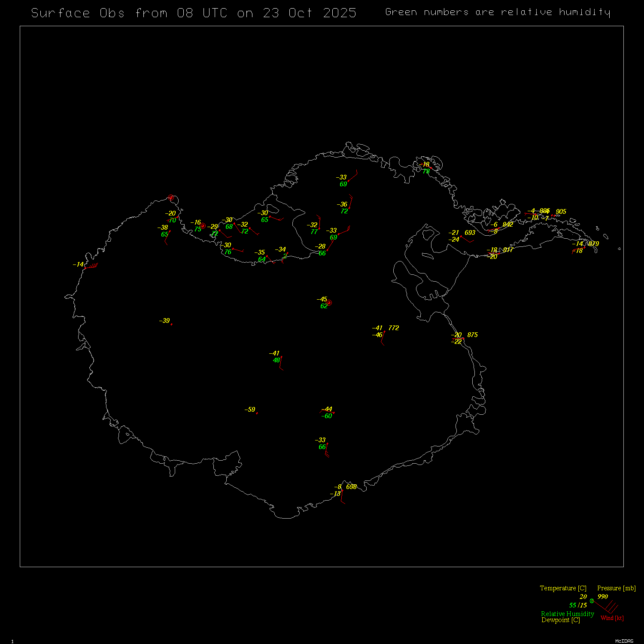Click the 'Wind [kt]' legend label
This screenshot has height=644, width=644.
tap(612, 618)
